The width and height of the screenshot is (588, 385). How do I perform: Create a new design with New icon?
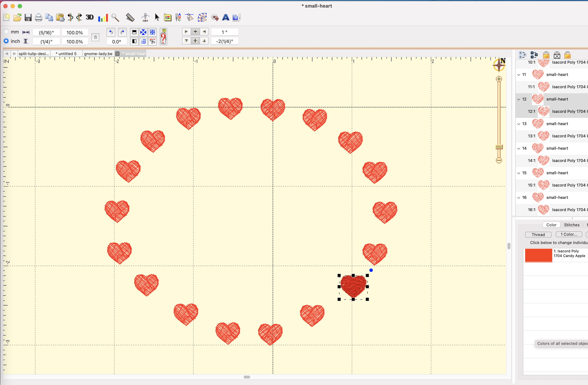coord(7,17)
